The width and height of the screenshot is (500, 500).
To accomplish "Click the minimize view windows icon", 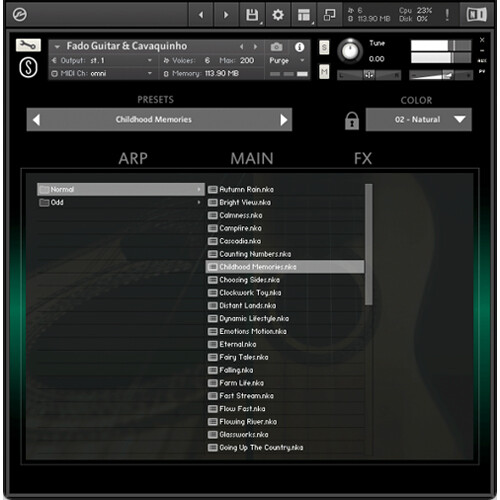I will click(329, 15).
